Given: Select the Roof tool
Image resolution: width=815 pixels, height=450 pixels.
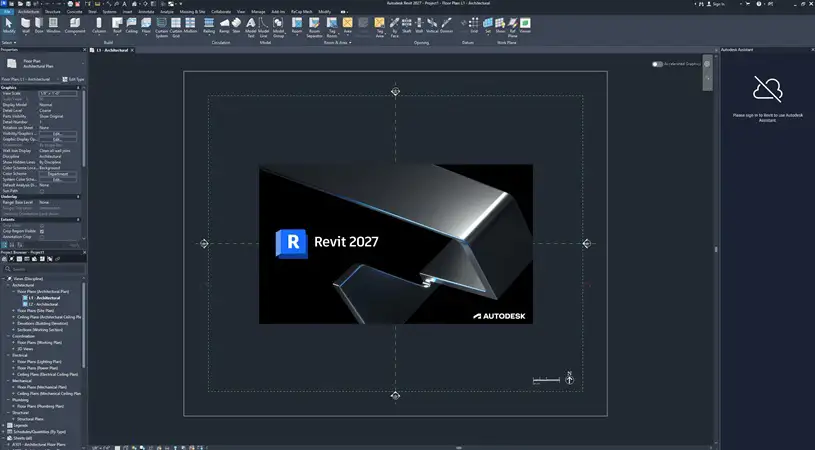Looking at the screenshot, I should click(x=117, y=25).
